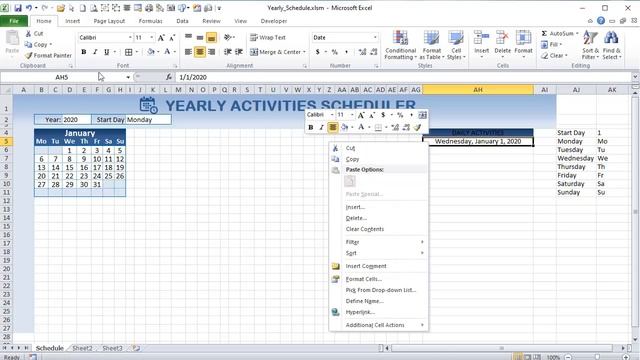Decrease font size with Shrink Font icon
The height and width of the screenshot is (360, 640).
point(172,38)
